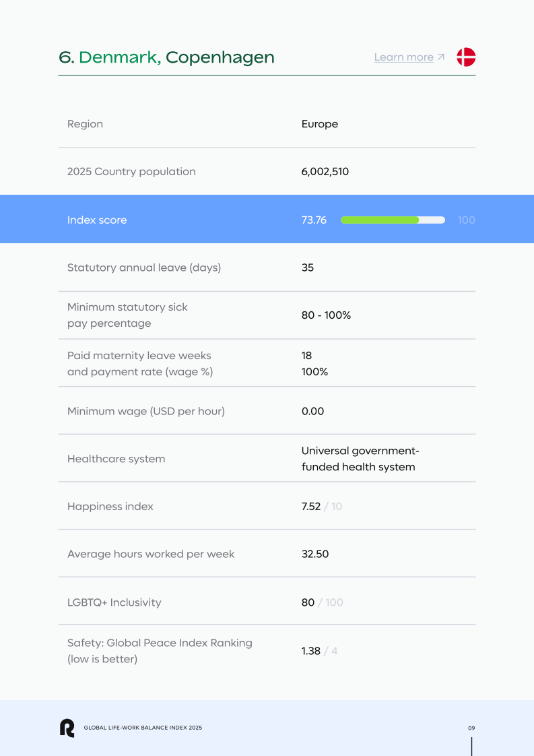534x756 pixels.
Task: Click the "6. Denmark, Copenhagen" heading
Action: tap(167, 57)
